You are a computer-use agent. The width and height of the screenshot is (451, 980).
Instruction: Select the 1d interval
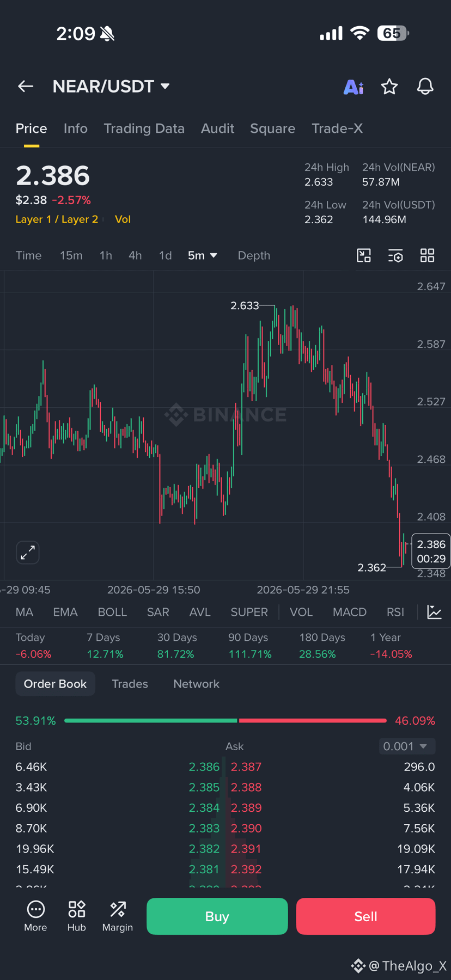tap(165, 255)
